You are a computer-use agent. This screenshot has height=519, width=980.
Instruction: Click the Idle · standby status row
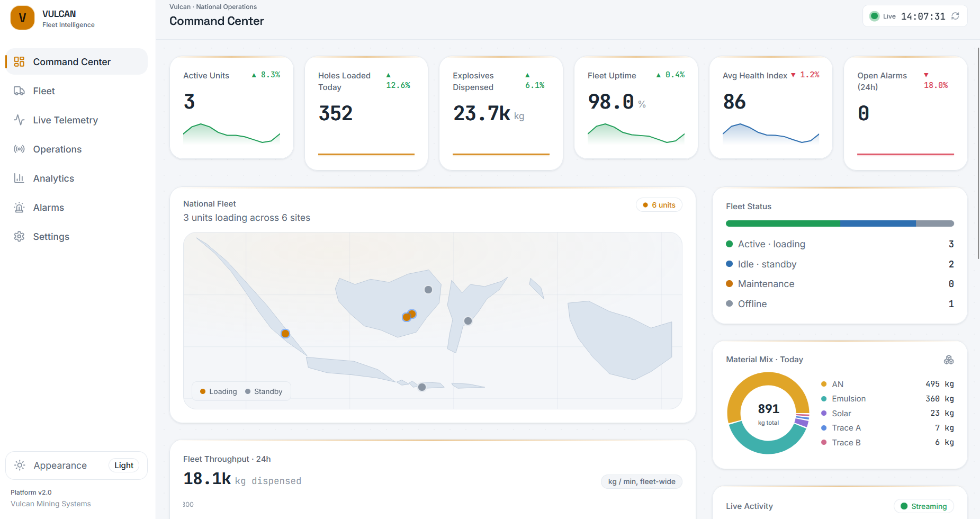click(x=840, y=264)
